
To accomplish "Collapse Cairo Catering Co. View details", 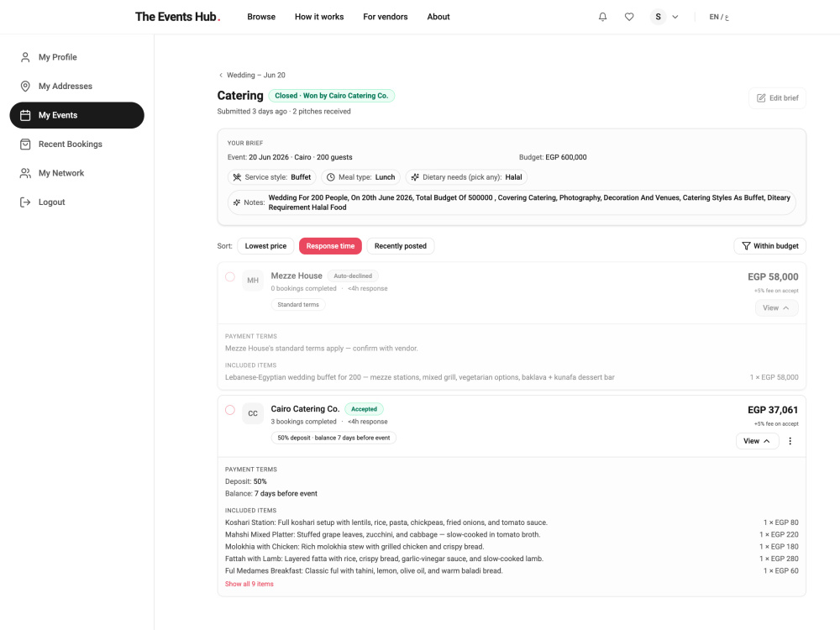I will (757, 441).
